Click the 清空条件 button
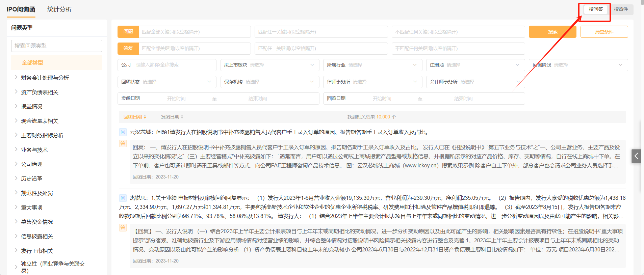This screenshot has width=644, height=275. coord(604,32)
